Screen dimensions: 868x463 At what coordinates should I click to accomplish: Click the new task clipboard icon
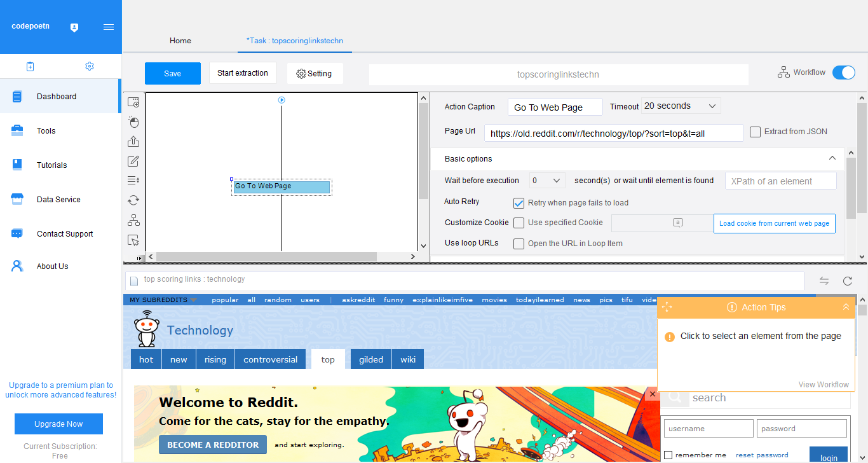pyautogui.click(x=30, y=66)
